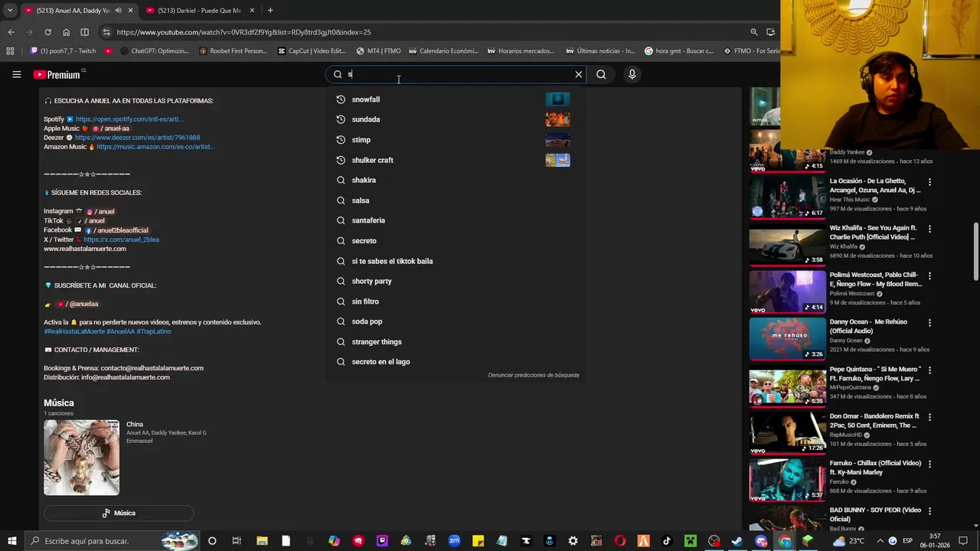Viewport: 980px width, 551px height.
Task: Play Wiz Khalifa See You Again thumbnail
Action: coord(787,244)
